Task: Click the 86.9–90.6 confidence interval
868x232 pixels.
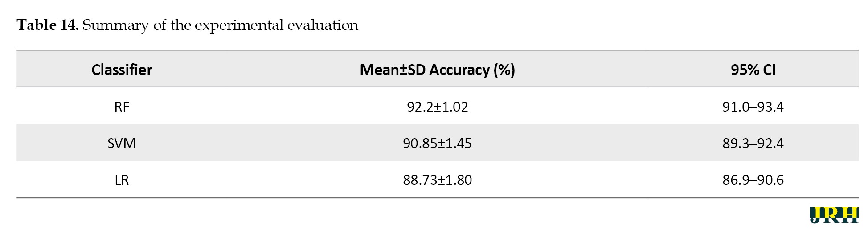Action: (753, 180)
